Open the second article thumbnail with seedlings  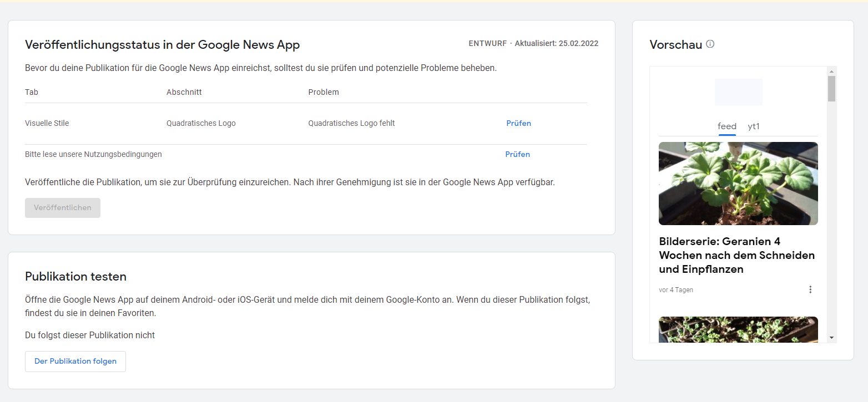point(738,329)
